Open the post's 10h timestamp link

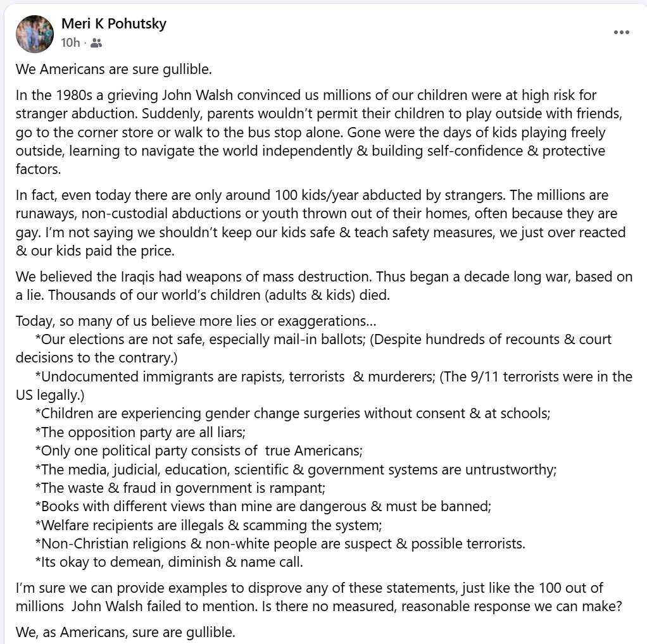(x=70, y=43)
